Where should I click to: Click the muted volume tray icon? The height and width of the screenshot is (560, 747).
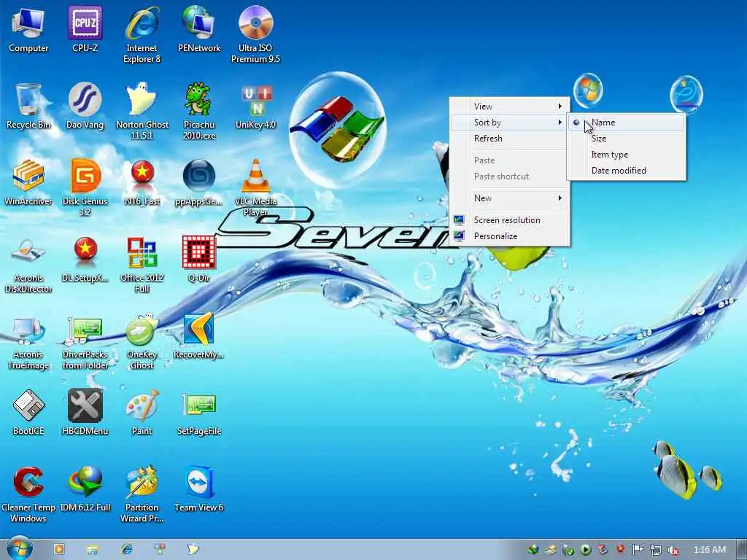click(x=673, y=550)
